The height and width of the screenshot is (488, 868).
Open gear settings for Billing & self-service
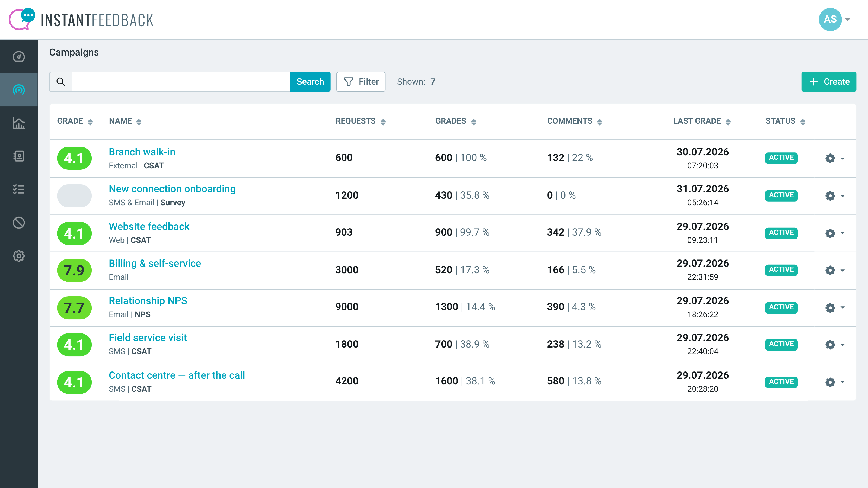pyautogui.click(x=830, y=270)
